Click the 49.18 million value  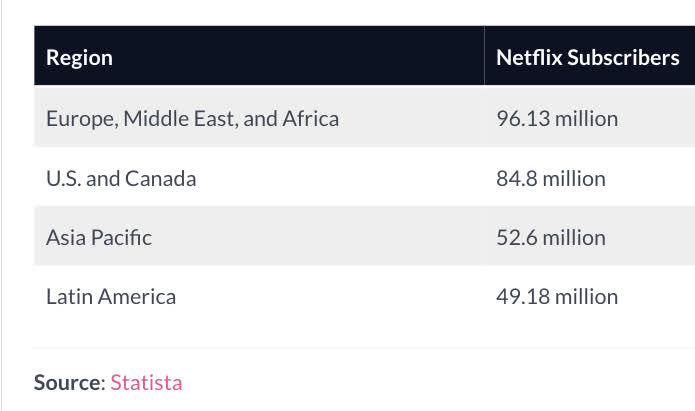point(557,297)
